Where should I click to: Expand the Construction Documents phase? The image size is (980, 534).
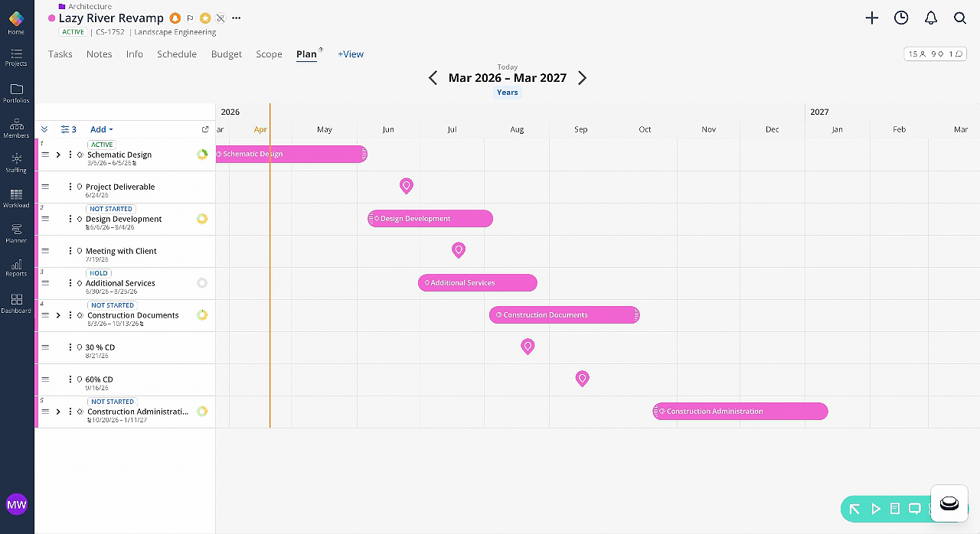point(58,315)
